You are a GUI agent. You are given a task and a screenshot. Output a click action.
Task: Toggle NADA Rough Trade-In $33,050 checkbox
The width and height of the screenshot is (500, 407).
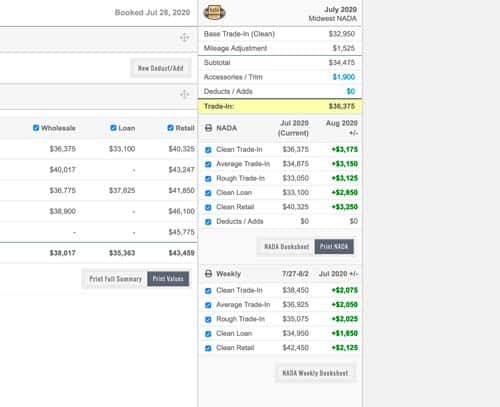click(208, 179)
